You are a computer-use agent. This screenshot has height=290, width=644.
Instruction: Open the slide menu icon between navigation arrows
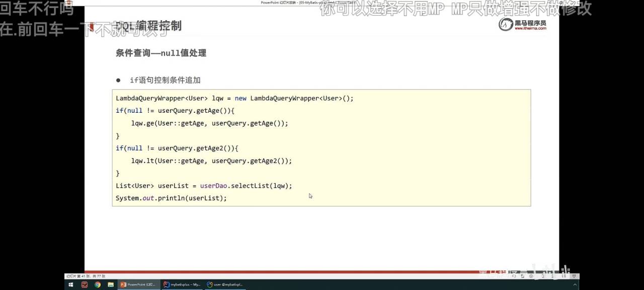click(522, 276)
